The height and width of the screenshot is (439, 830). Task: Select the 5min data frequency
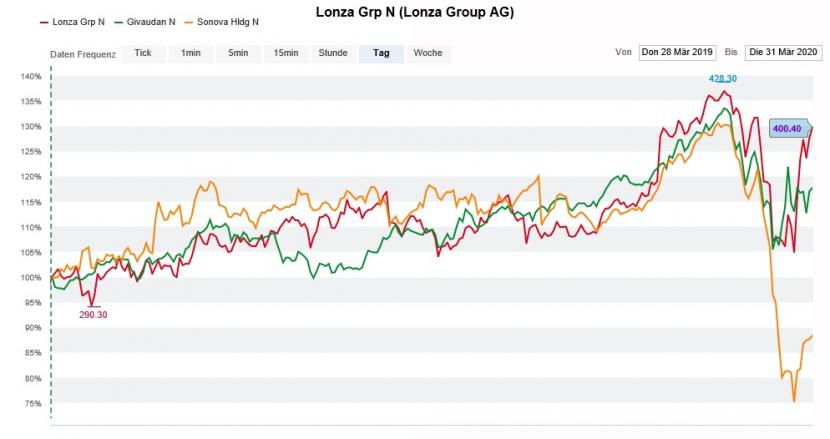tap(238, 53)
